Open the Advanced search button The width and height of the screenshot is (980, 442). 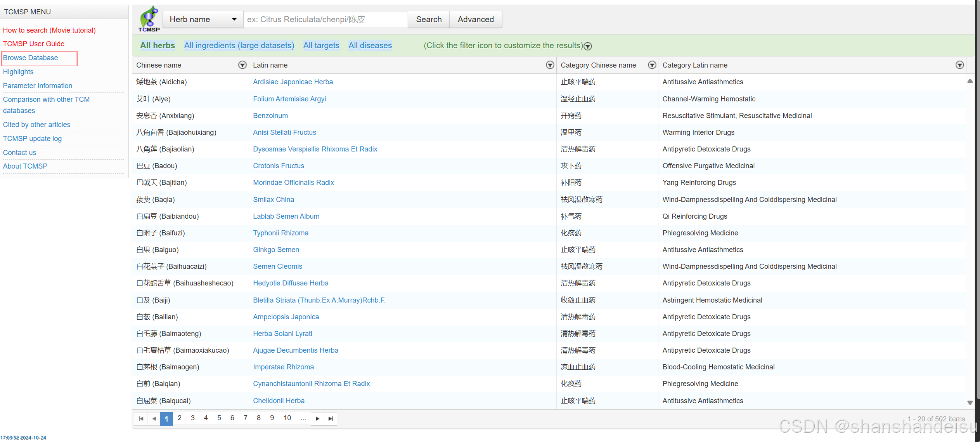tap(475, 19)
